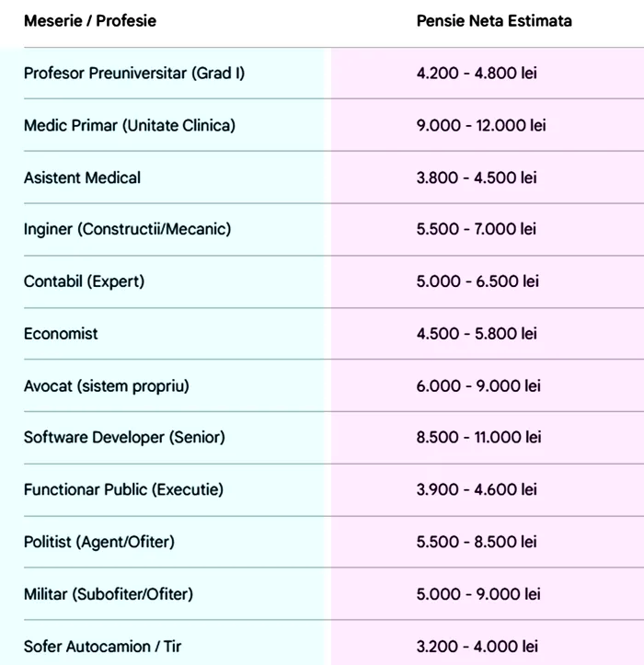644x665 pixels.
Task: Click the '4.500 - 5.800 lei' value
Action: [476, 333]
